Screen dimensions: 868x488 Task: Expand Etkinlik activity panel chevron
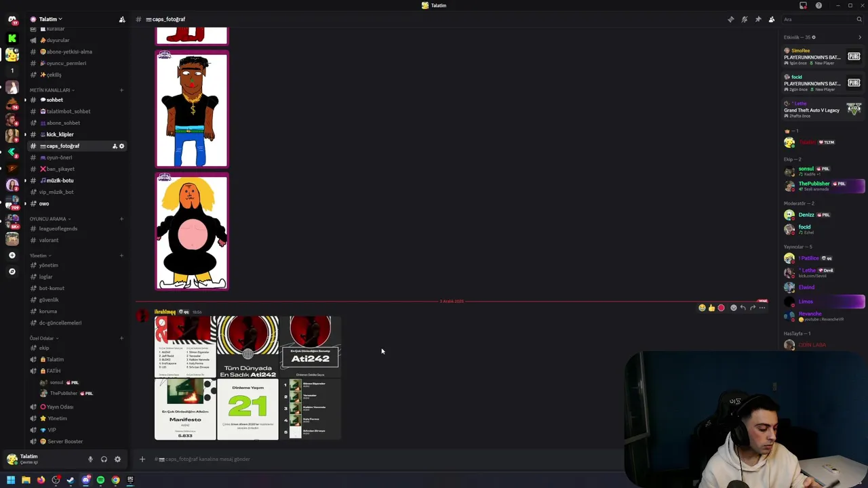[x=860, y=37]
